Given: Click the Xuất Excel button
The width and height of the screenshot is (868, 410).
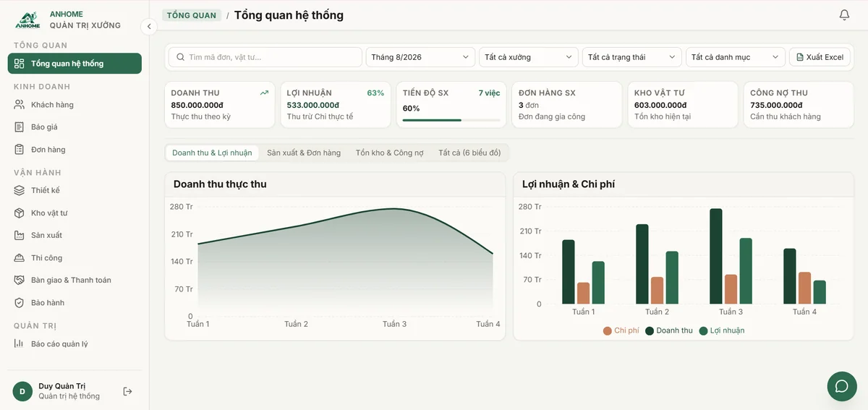Looking at the screenshot, I should click(x=820, y=57).
